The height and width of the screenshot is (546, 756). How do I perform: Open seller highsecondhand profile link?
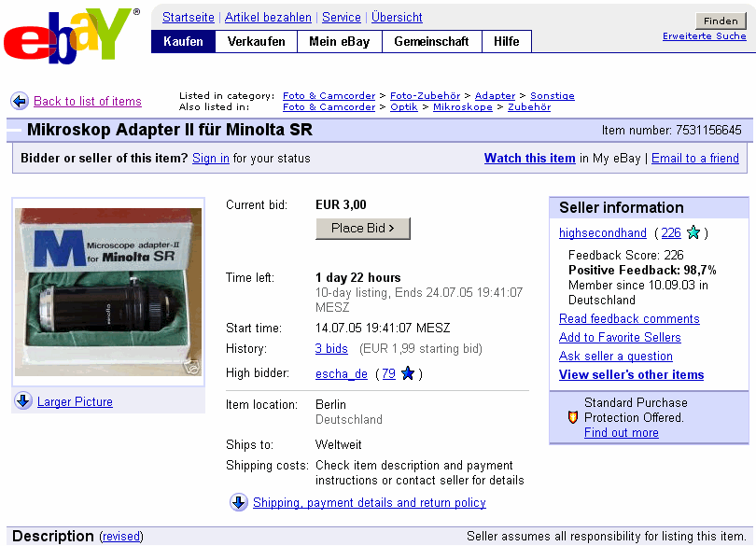pos(603,233)
